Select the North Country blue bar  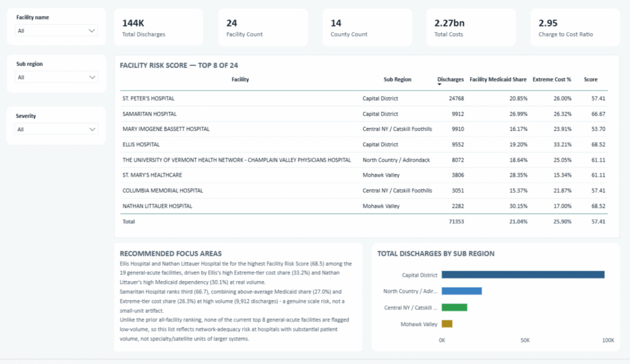pyautogui.click(x=461, y=291)
